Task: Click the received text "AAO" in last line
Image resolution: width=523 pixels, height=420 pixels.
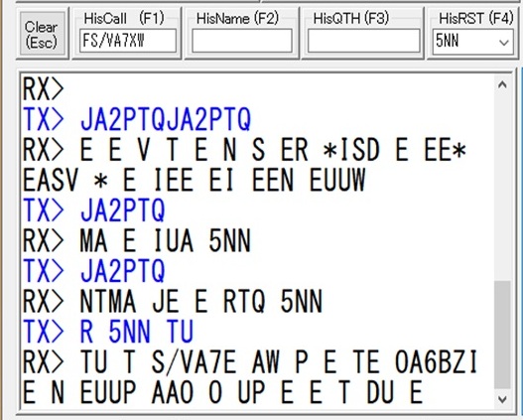Action: coord(173,392)
